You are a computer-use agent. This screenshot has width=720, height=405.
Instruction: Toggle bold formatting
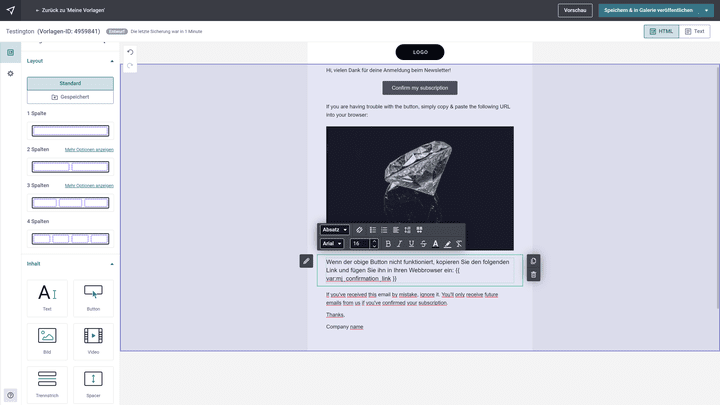tap(388, 244)
